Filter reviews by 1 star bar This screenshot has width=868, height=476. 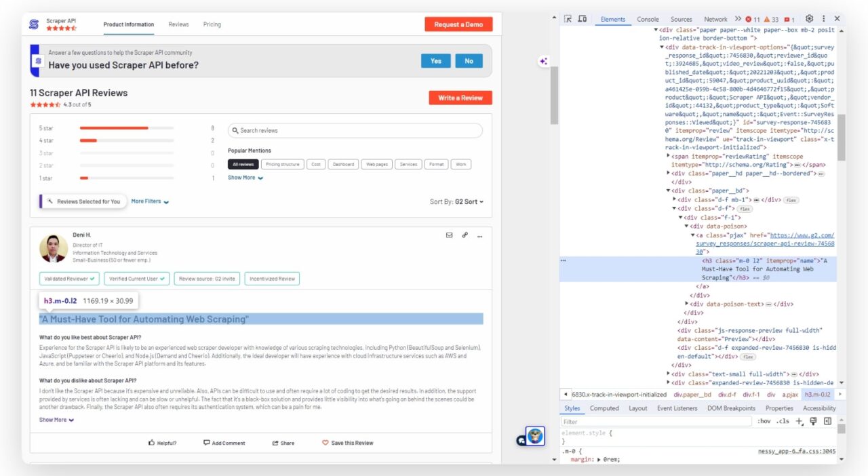tap(127, 178)
